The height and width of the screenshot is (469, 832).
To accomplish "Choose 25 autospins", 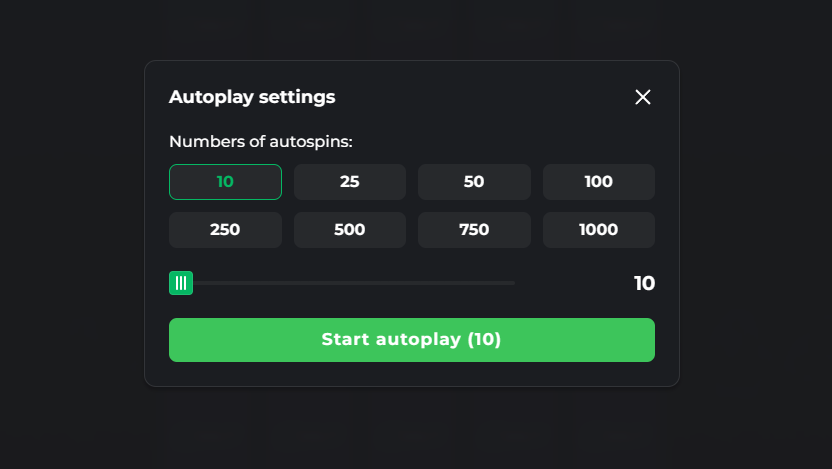I will [x=350, y=182].
